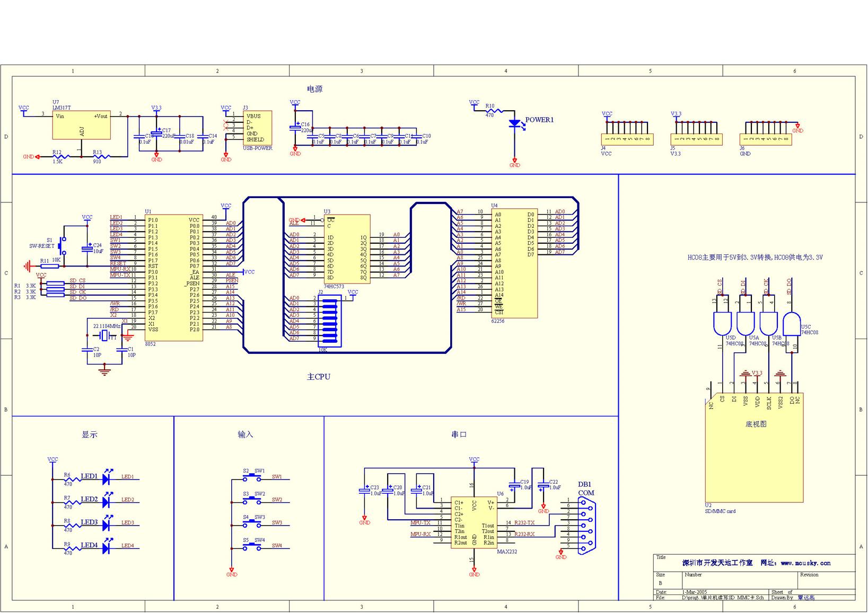Screen dimensions: 868x613
Task: Select the SD/MMC card socket U2
Action: tap(754, 448)
